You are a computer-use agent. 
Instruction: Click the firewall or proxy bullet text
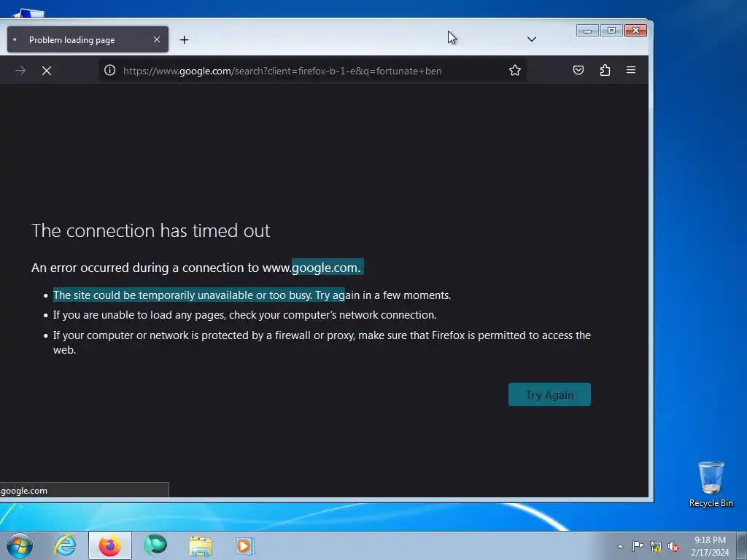coord(322,343)
